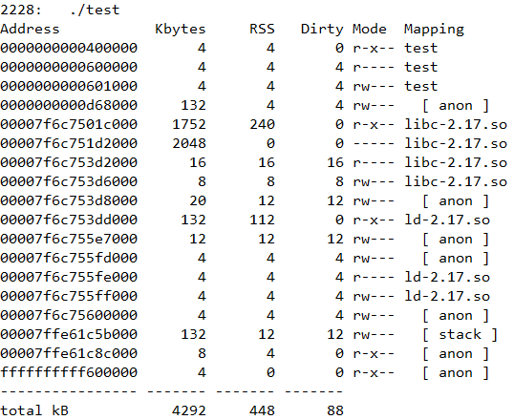Click the "total kB" label

click(x=34, y=410)
